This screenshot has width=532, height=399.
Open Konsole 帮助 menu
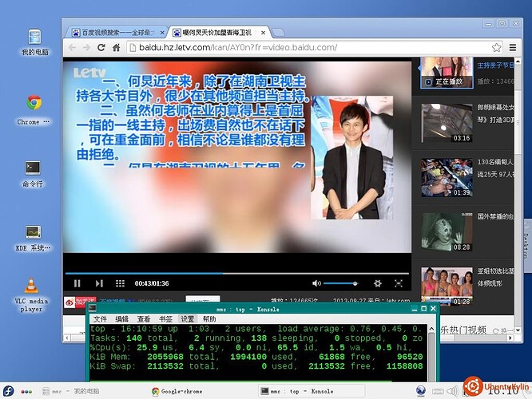click(x=209, y=319)
